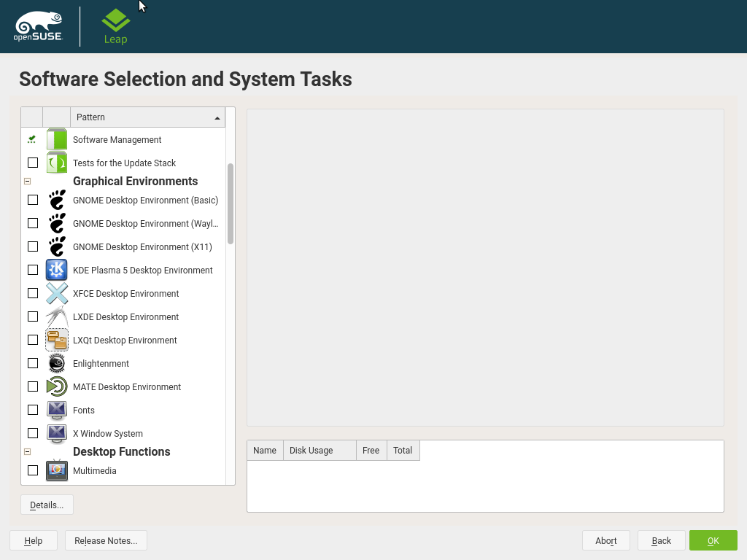Check the Multimedia pattern checkbox
Viewport: 747px width, 560px height.
point(33,470)
